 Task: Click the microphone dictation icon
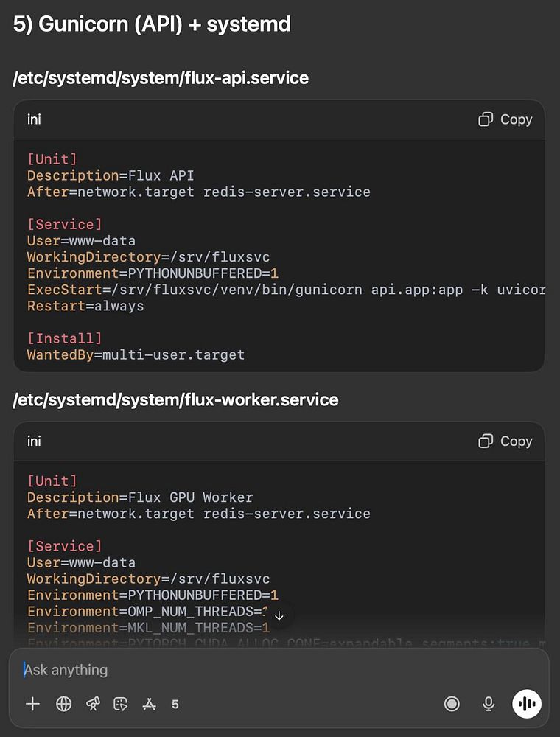point(488,704)
